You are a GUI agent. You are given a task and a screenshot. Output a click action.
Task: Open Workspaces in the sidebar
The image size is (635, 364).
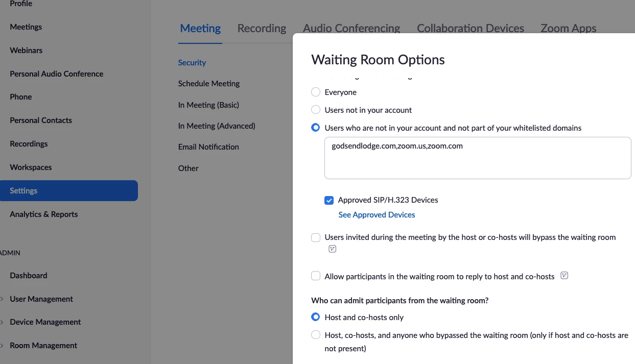coord(31,167)
